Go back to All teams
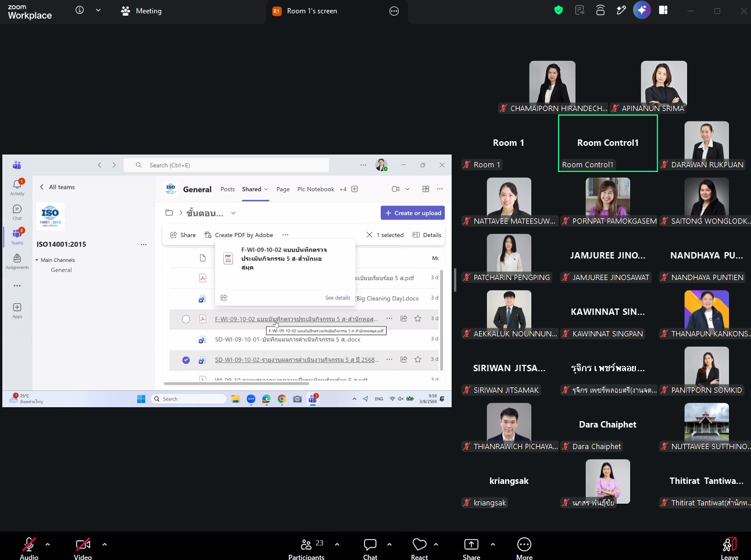The width and height of the screenshot is (751, 560). click(x=57, y=187)
